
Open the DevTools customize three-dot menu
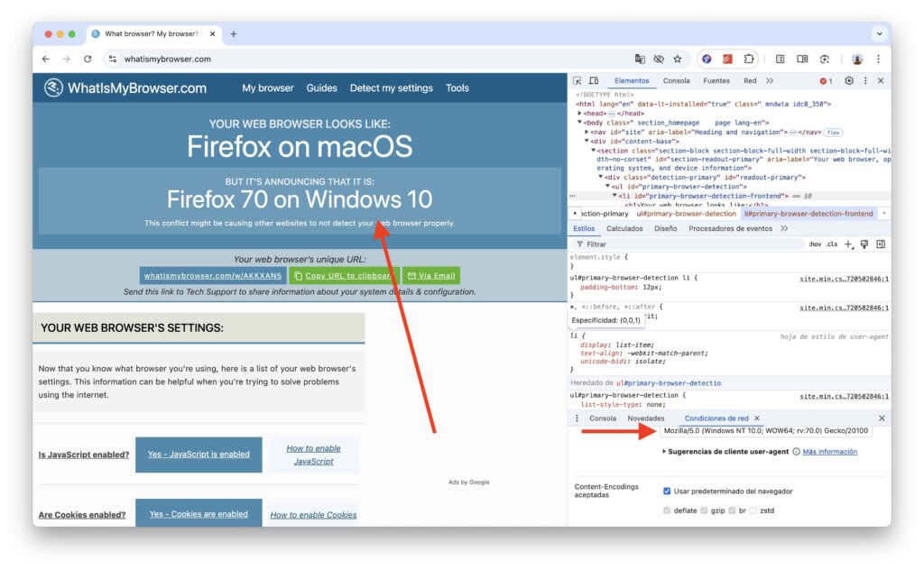click(x=865, y=80)
